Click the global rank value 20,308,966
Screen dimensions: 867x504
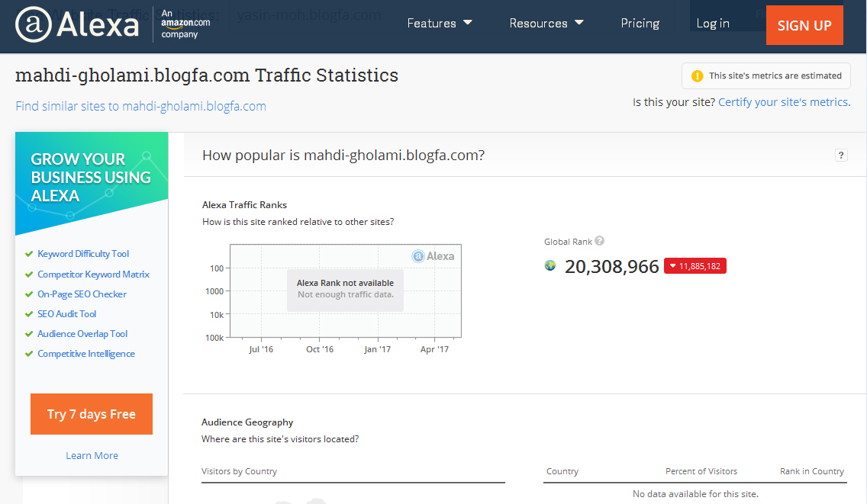611,266
